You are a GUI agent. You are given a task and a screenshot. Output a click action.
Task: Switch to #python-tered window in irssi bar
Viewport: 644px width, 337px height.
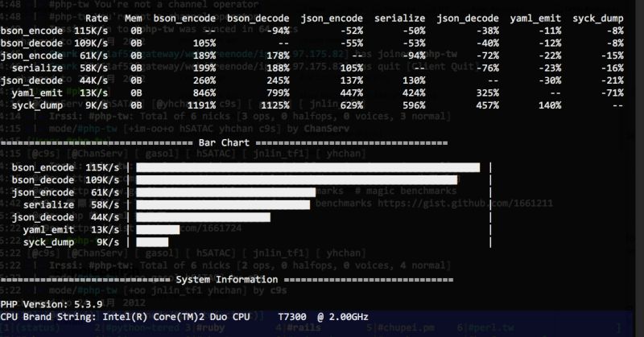[142, 328]
